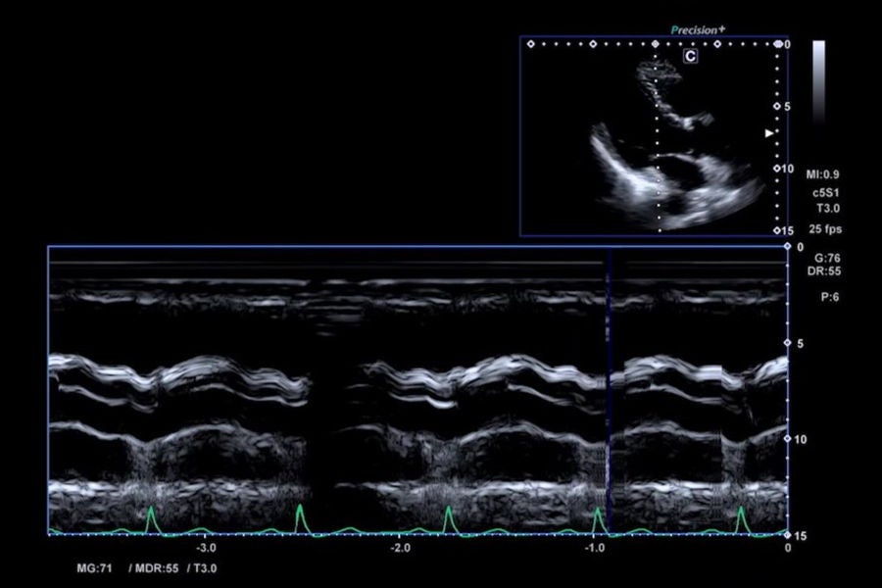
Task: Click the -2.0 time axis label
Action: pos(399,548)
